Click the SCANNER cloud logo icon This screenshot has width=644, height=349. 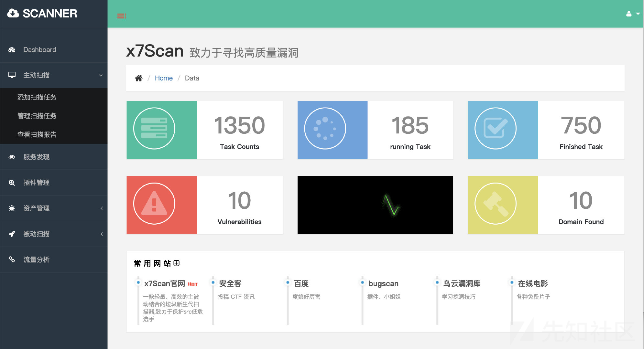13,13
